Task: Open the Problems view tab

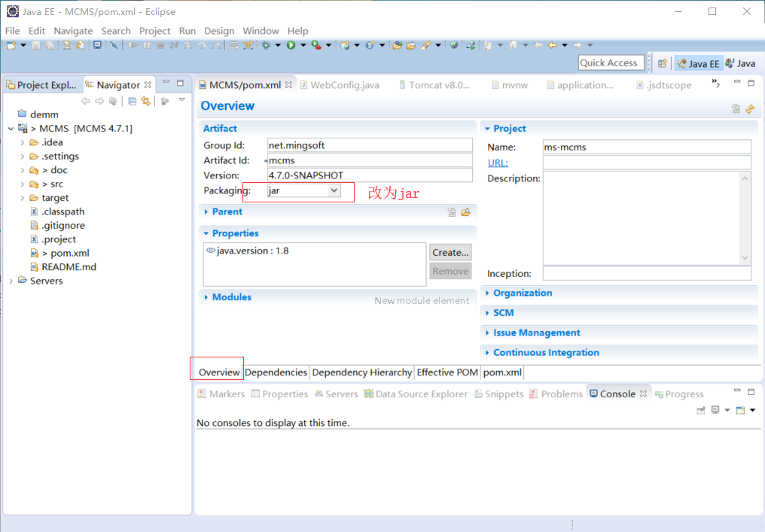Action: [556, 394]
